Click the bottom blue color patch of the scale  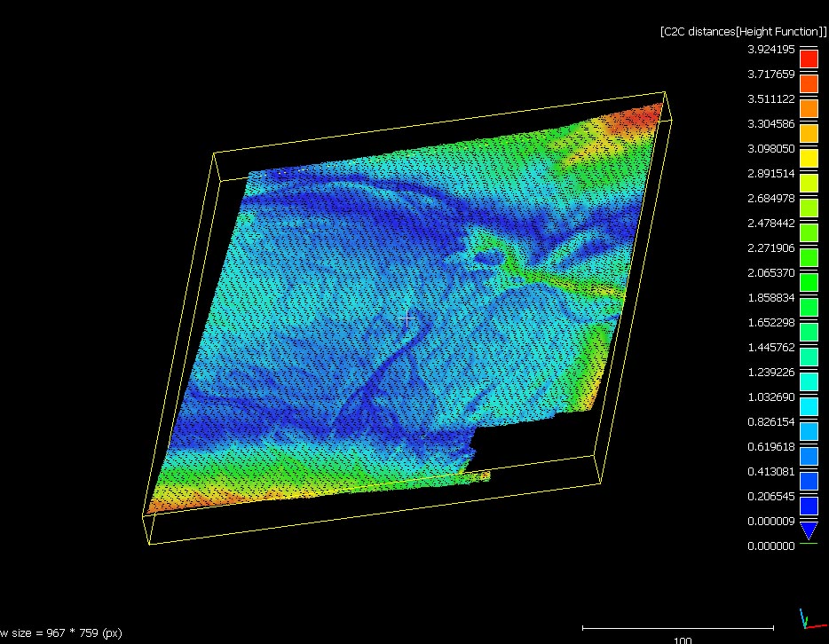(x=808, y=507)
